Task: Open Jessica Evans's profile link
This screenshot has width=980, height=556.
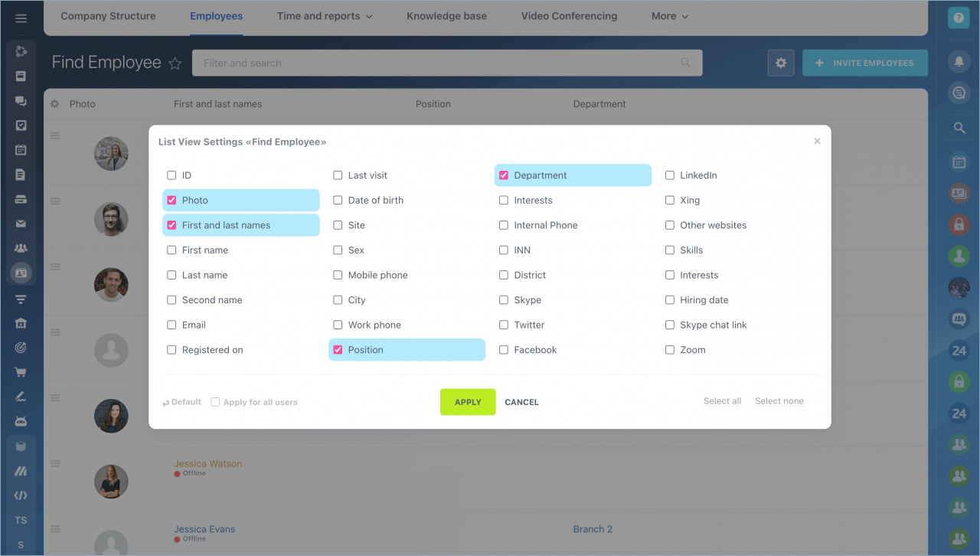Action: coord(204,529)
